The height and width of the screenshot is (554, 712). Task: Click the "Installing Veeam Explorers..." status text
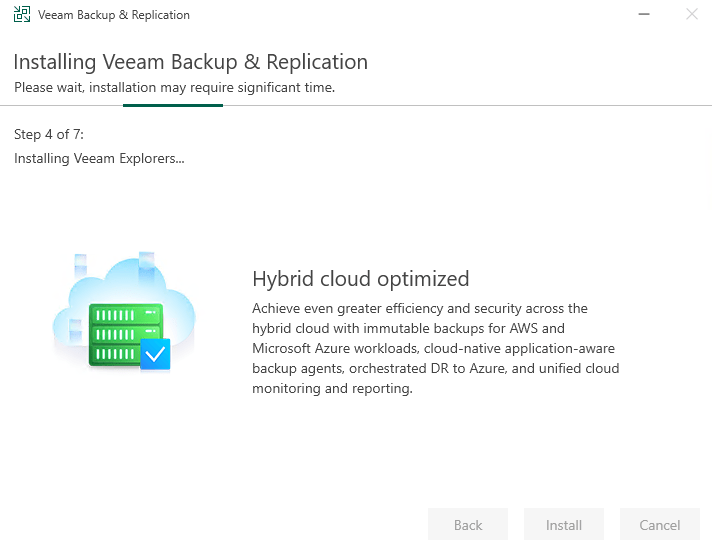(99, 158)
